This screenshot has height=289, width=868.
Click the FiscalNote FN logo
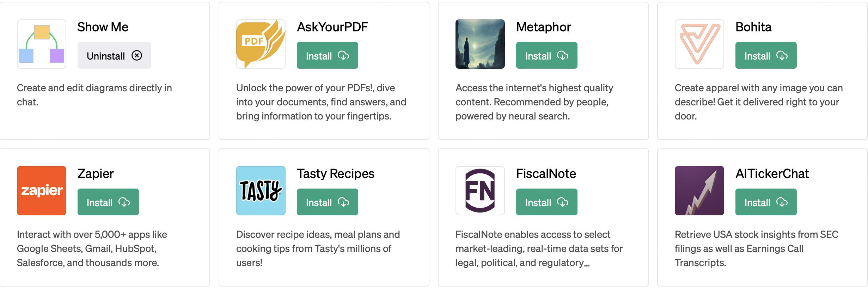[480, 191]
